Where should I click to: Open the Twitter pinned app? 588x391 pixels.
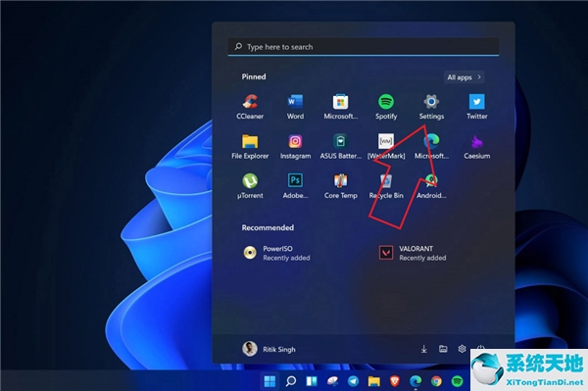[476, 107]
